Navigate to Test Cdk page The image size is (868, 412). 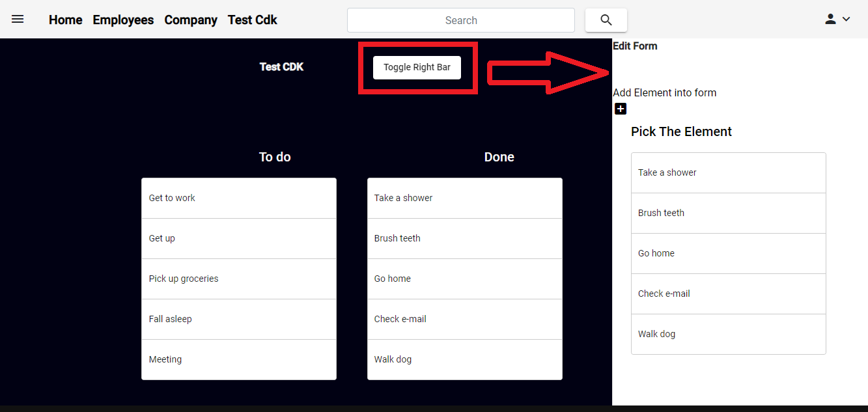(253, 20)
